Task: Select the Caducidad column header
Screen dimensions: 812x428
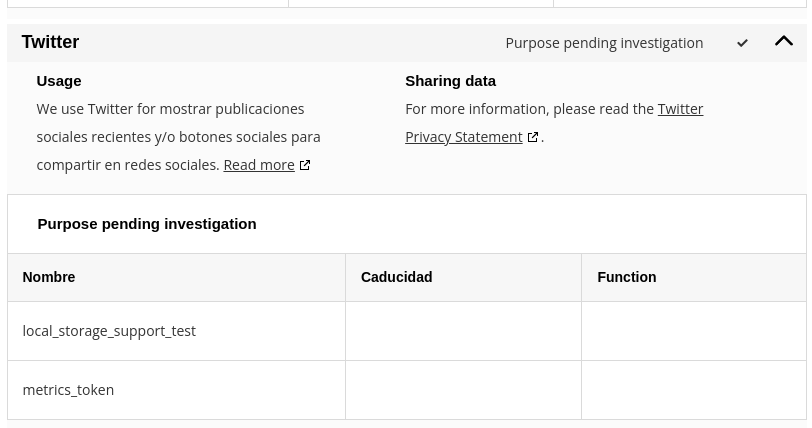Action: 463,277
